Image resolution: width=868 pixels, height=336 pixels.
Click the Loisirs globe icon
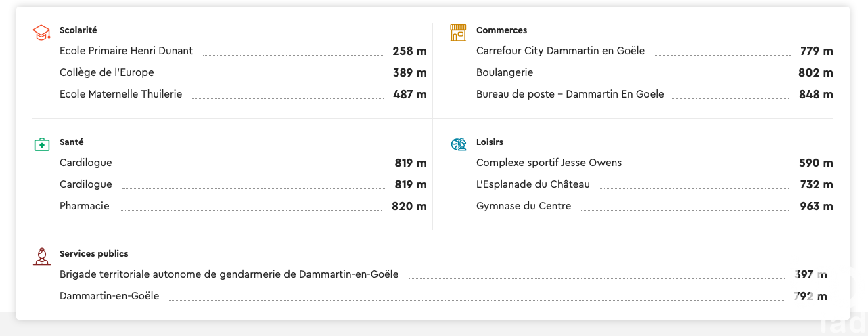tap(459, 144)
